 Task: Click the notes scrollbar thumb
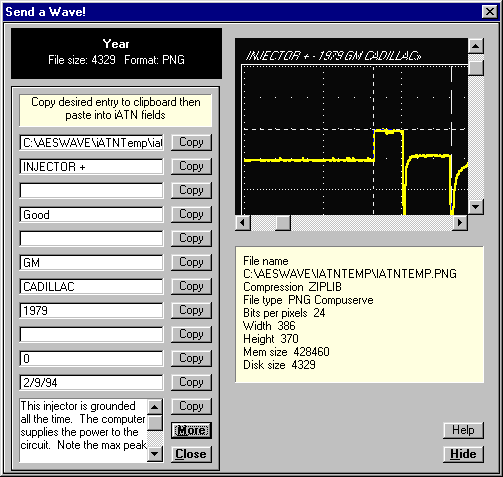pyautogui.click(x=155, y=423)
